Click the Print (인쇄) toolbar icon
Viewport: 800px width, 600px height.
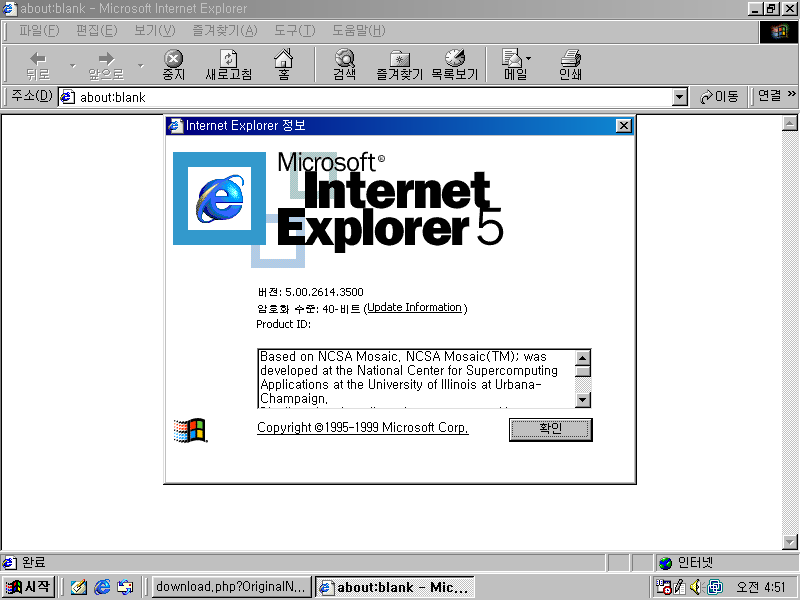coord(570,65)
